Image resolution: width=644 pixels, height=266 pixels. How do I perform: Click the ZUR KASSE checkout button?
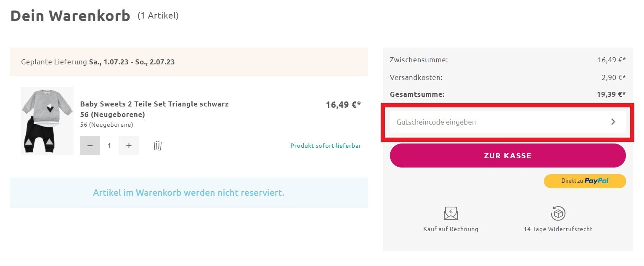(x=508, y=155)
